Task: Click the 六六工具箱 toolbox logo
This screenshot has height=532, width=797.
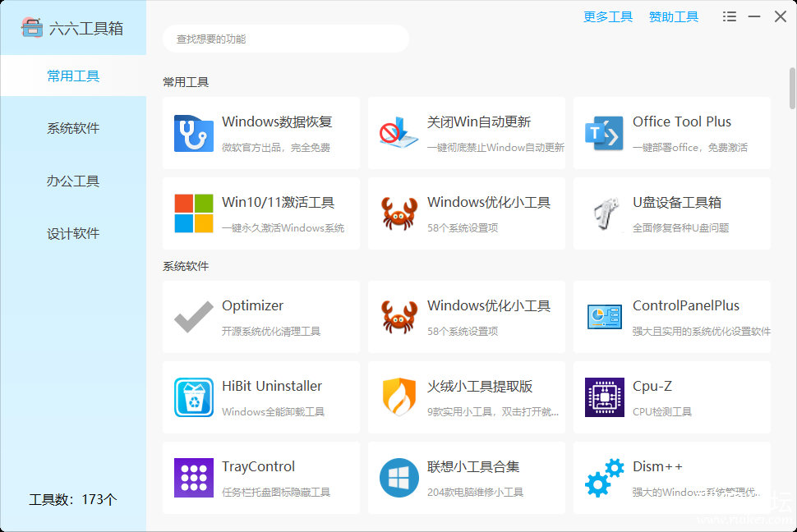Action: click(31, 27)
